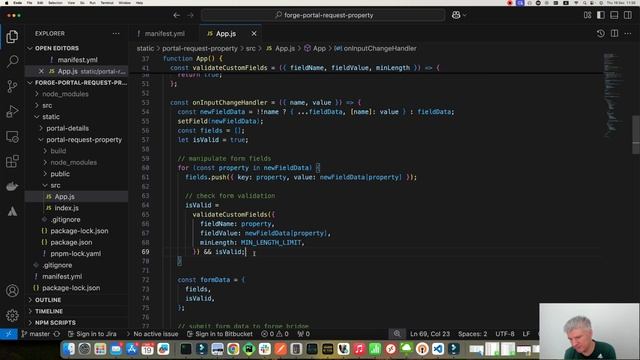
Task: Open the Manage gear menu
Action: click(12, 315)
